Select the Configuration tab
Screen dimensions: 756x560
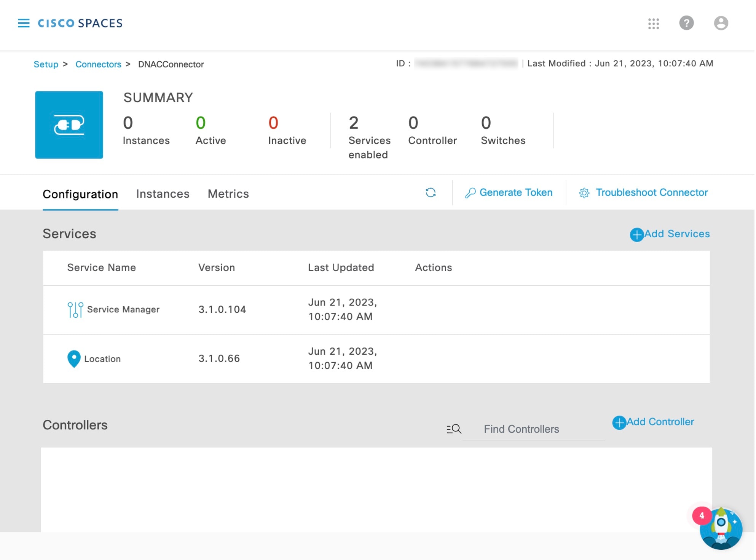(x=80, y=195)
